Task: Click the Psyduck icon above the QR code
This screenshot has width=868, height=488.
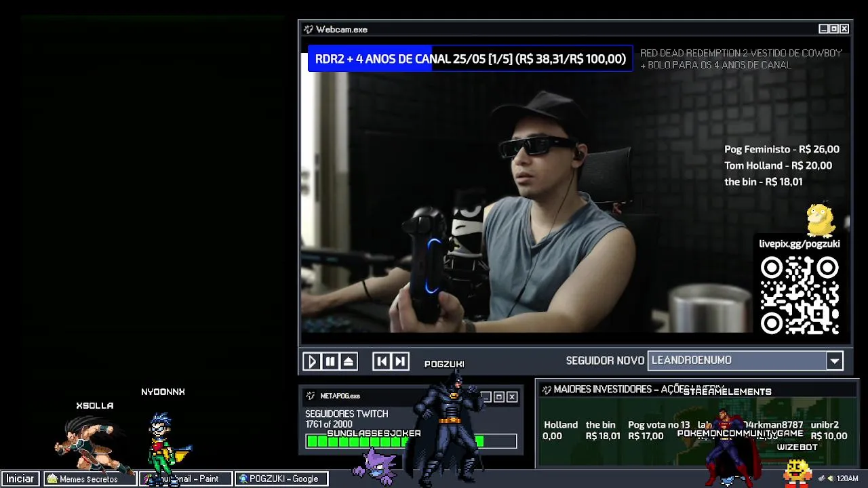Action: click(820, 220)
